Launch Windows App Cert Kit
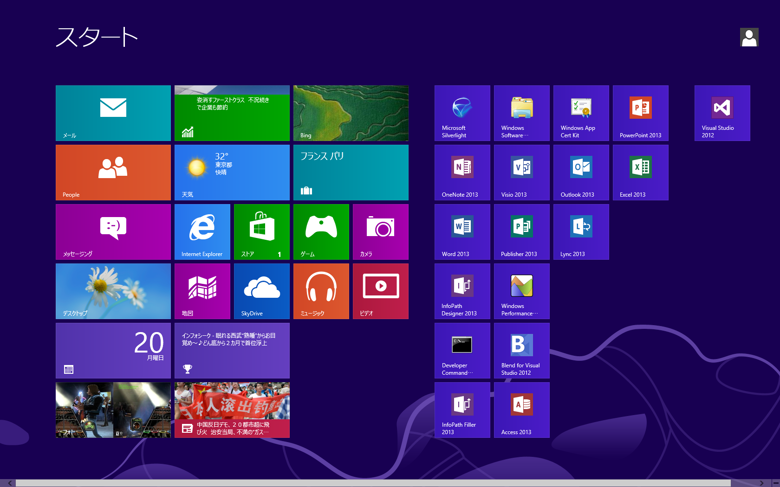Screen dimensions: 780x487 click(x=581, y=113)
